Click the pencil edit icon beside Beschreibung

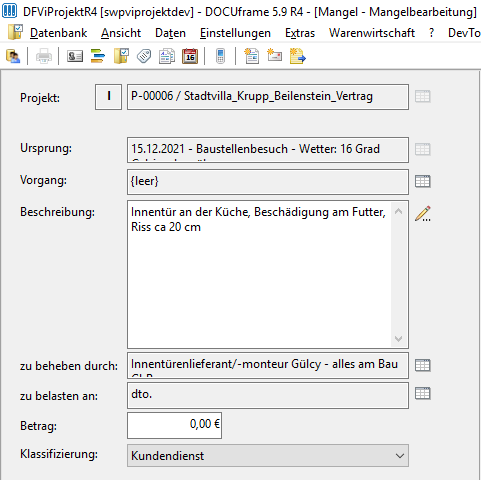coord(423,214)
